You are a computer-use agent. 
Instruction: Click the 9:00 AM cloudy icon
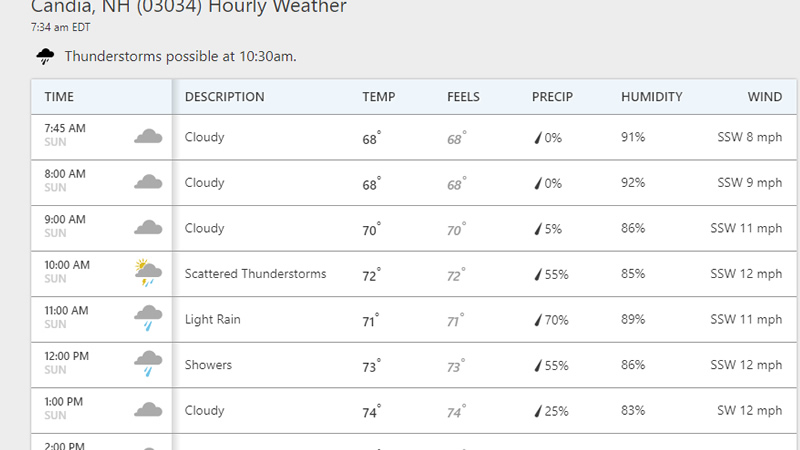[x=148, y=228]
